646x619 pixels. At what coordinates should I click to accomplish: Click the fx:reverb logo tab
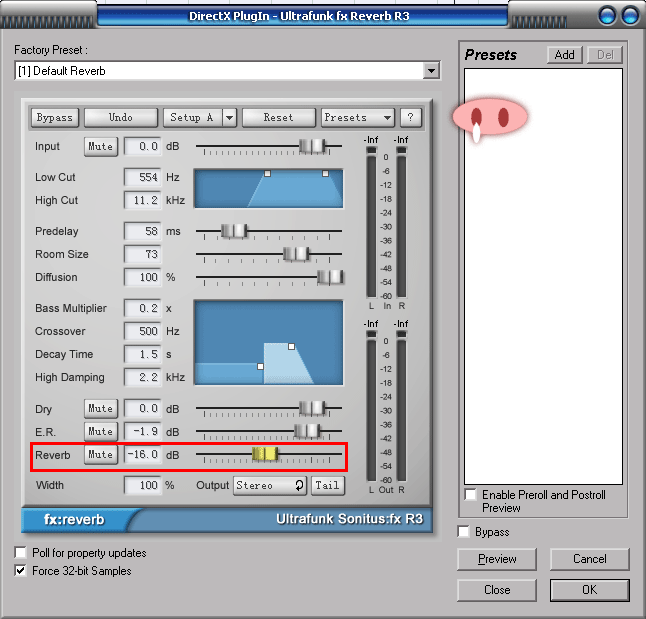(x=74, y=520)
